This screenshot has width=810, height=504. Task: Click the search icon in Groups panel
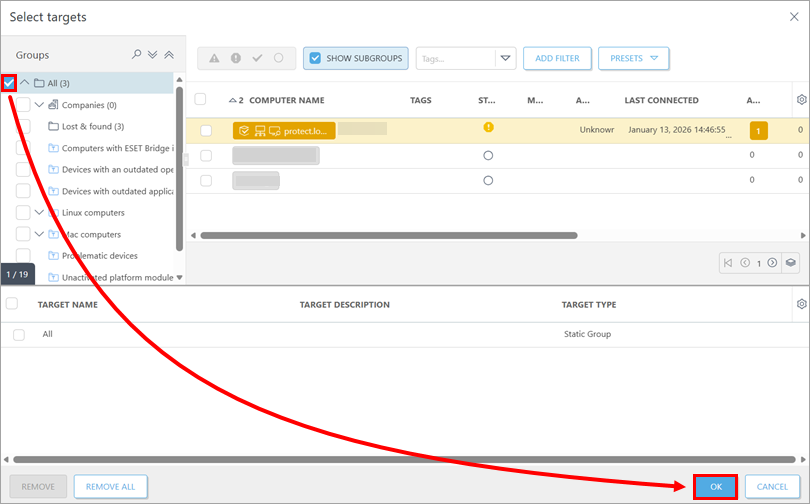[x=137, y=55]
